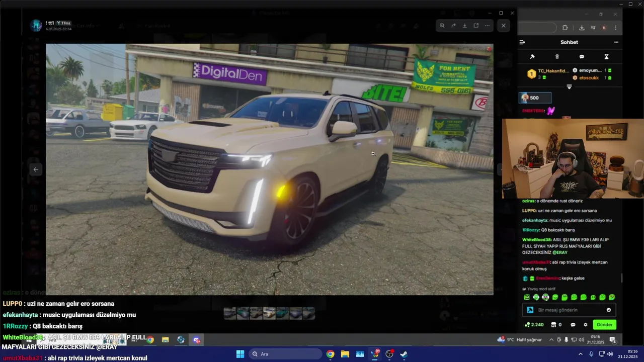Screen dimensions: 644x362
Task: Click the chat bubble icon beside settings
Action: (573, 325)
